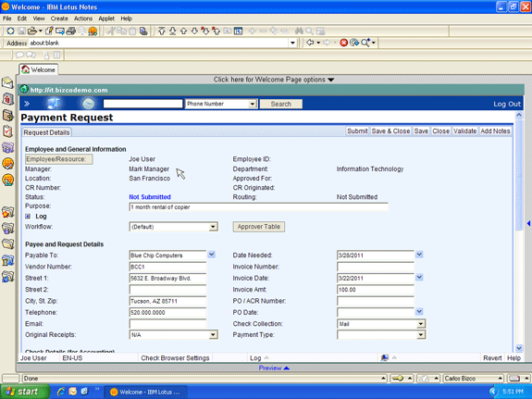532x399 pixels.
Task: Click the page vertical scrollbar thumb
Action: (x=519, y=176)
